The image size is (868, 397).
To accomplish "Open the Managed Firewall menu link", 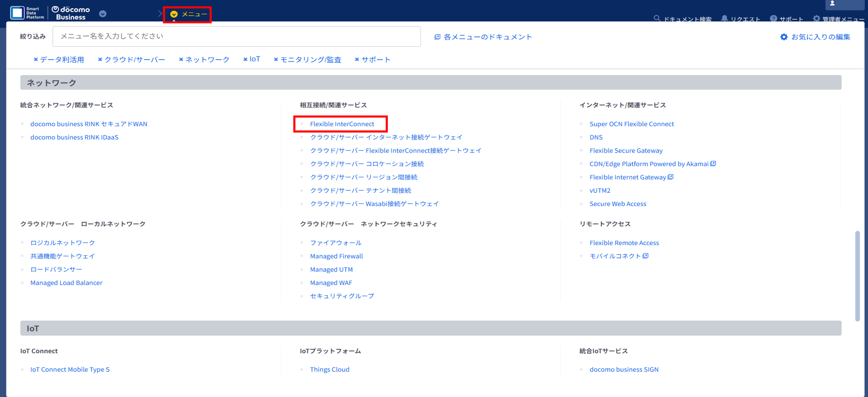I will click(336, 256).
